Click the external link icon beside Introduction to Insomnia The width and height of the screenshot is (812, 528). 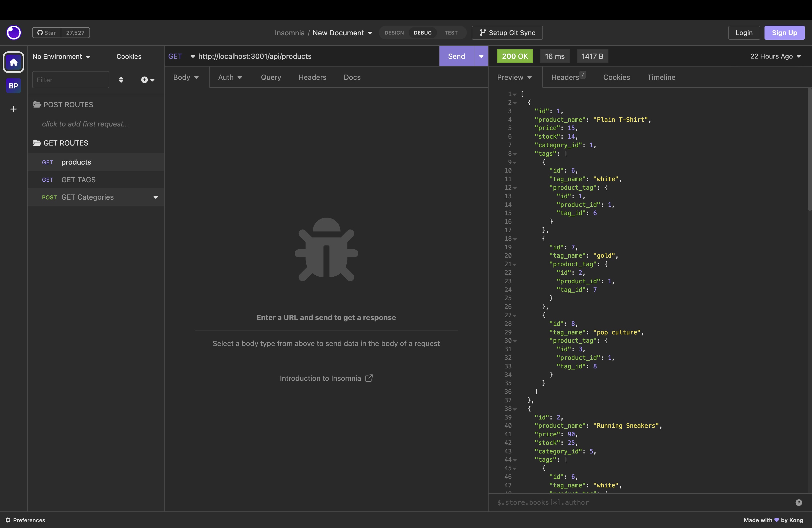(369, 378)
